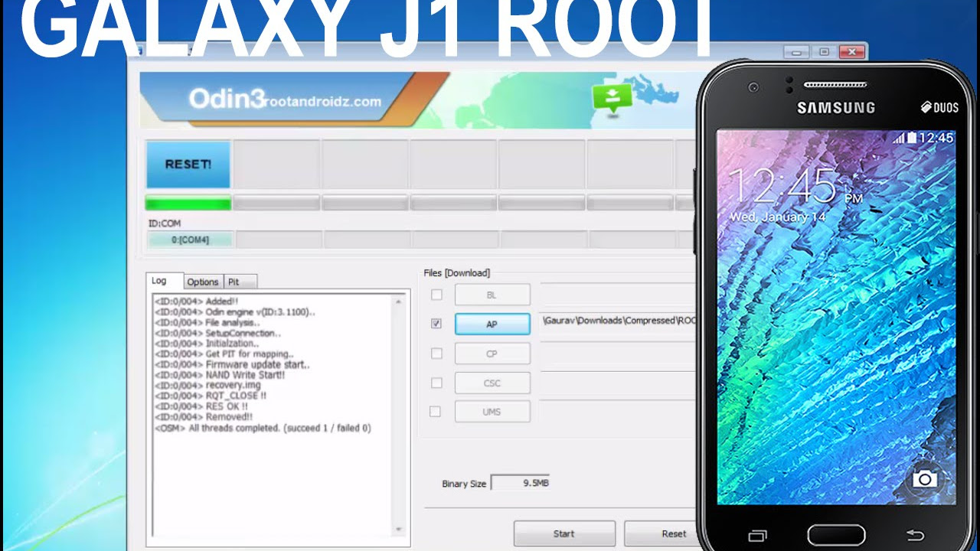
Task: Click the Odin3 logo banner
Action: [x=285, y=100]
